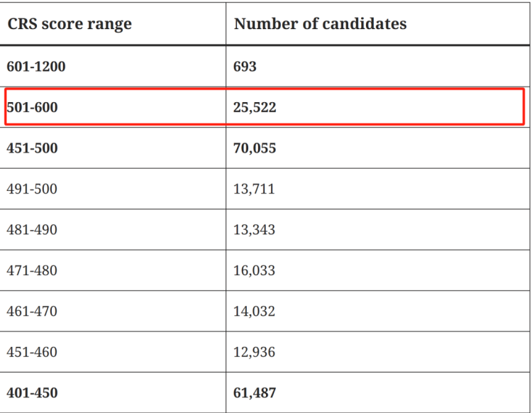Select the highlighted 501-600 range cell

32,107
